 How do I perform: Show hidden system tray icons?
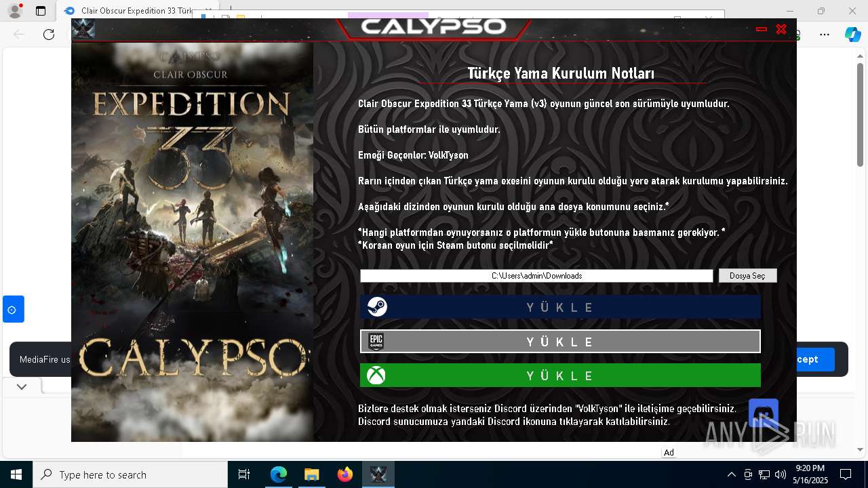tap(731, 474)
